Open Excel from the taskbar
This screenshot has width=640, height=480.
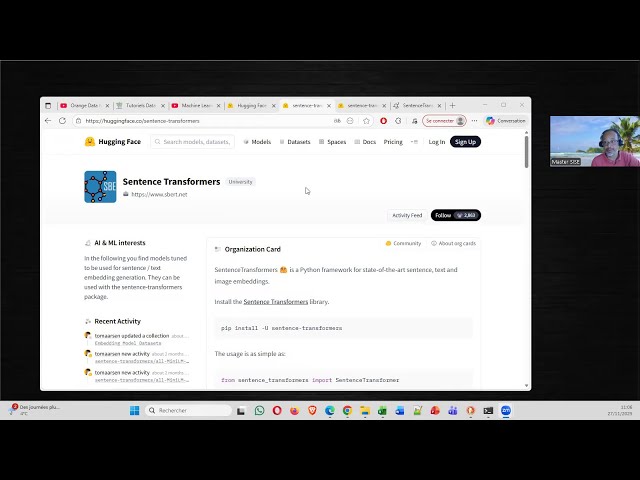point(382,410)
